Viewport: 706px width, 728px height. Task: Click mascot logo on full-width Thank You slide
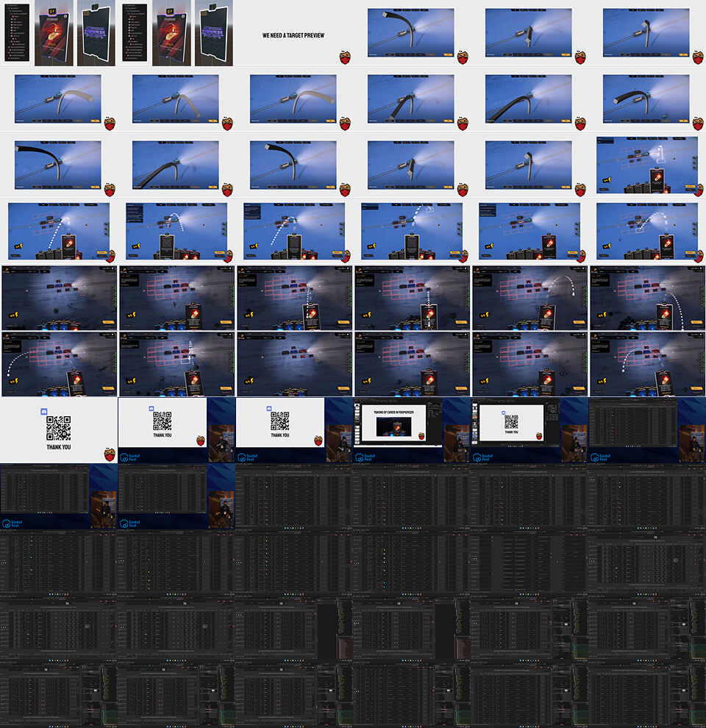pyautogui.click(x=110, y=454)
